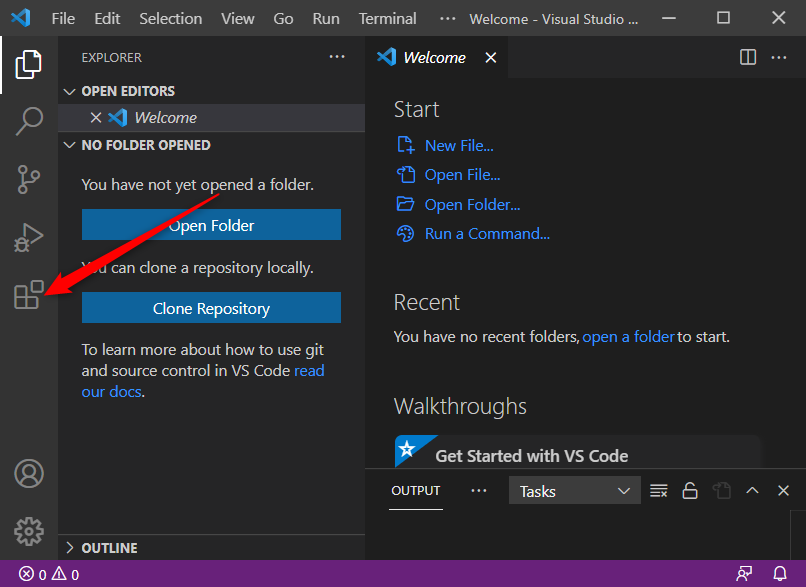Image resolution: width=806 pixels, height=587 pixels.
Task: Select Welcome in the Open Editors list
Action: point(211,118)
